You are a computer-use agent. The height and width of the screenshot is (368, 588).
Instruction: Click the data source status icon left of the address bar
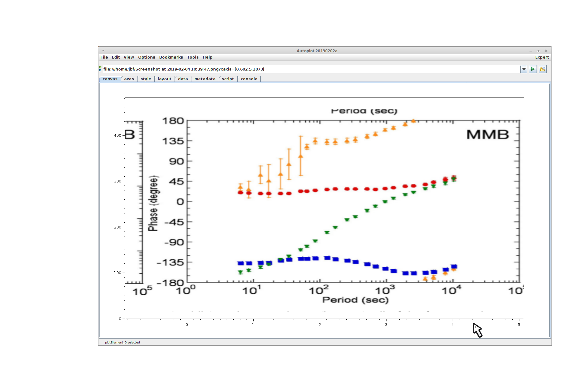(x=100, y=69)
